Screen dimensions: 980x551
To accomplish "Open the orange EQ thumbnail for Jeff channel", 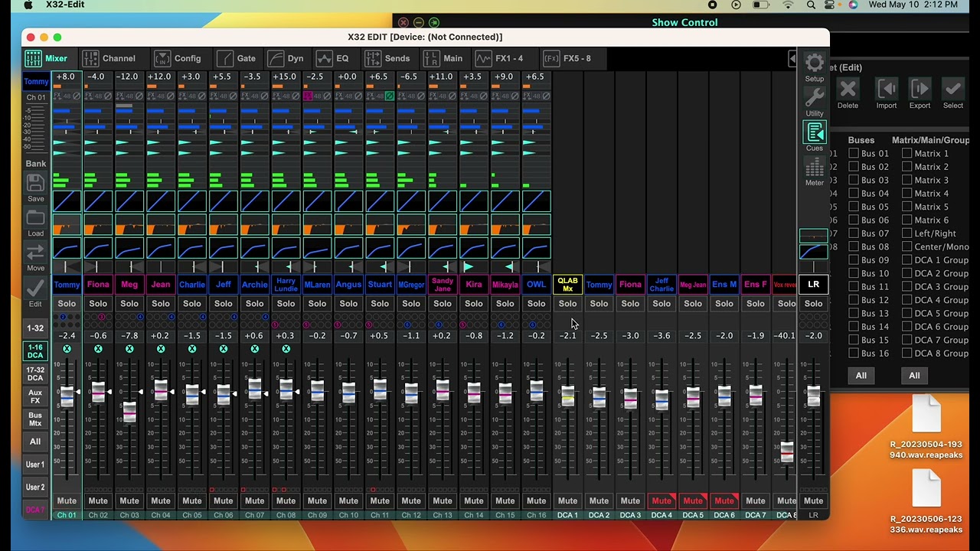I will coord(224,225).
